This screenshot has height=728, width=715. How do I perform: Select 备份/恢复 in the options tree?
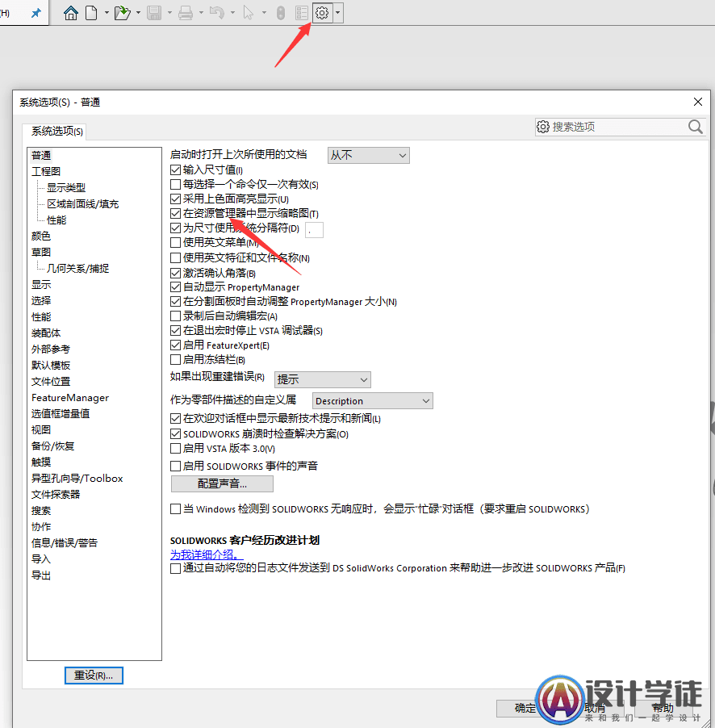tap(52, 446)
